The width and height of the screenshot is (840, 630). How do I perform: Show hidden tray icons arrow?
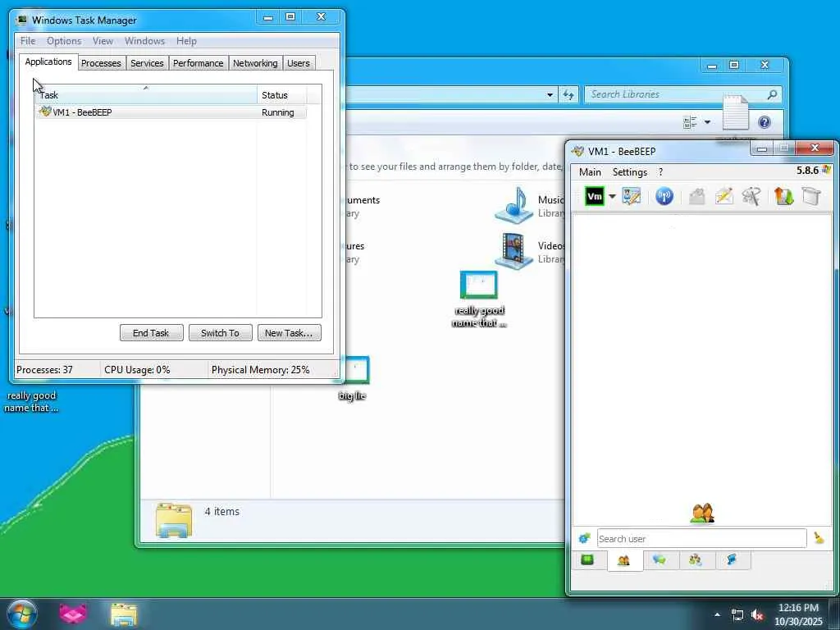717,614
